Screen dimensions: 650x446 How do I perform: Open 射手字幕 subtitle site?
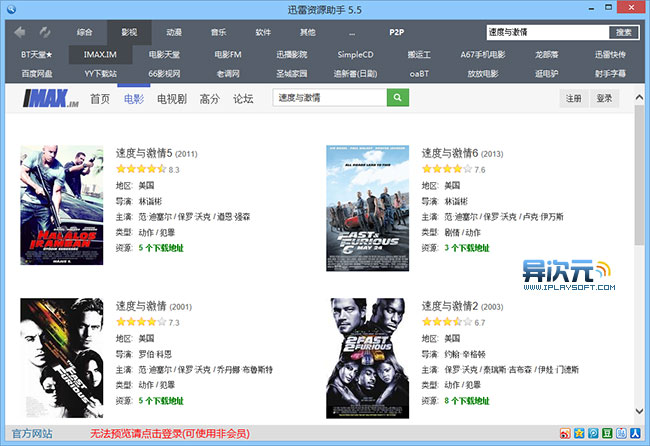610,74
